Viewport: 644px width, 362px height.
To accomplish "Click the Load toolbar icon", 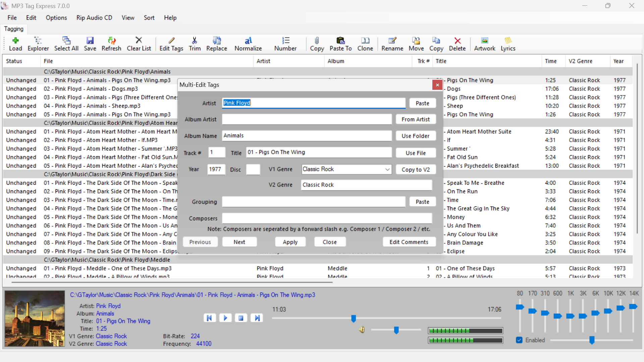I will [15, 44].
